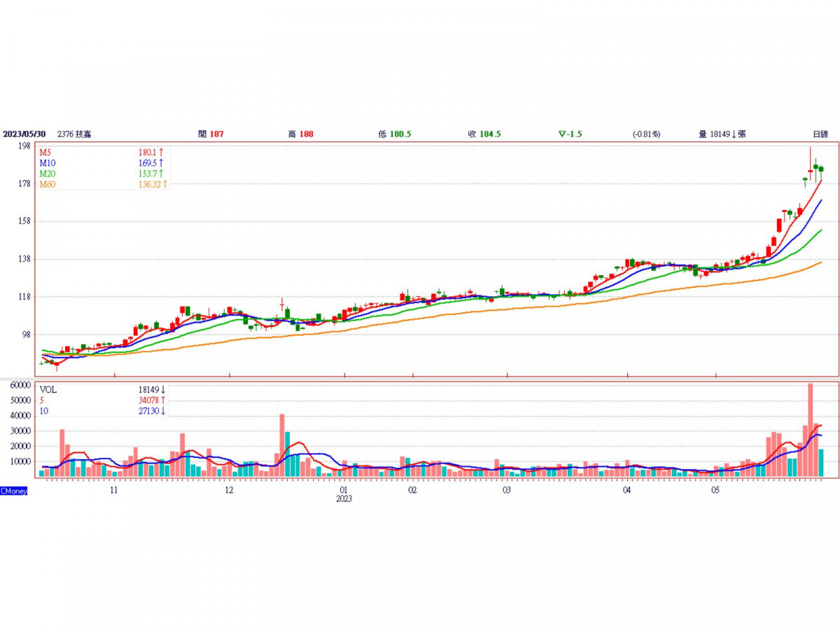Click the high price 188 value
This screenshot has height=630, width=840.
[x=306, y=134]
